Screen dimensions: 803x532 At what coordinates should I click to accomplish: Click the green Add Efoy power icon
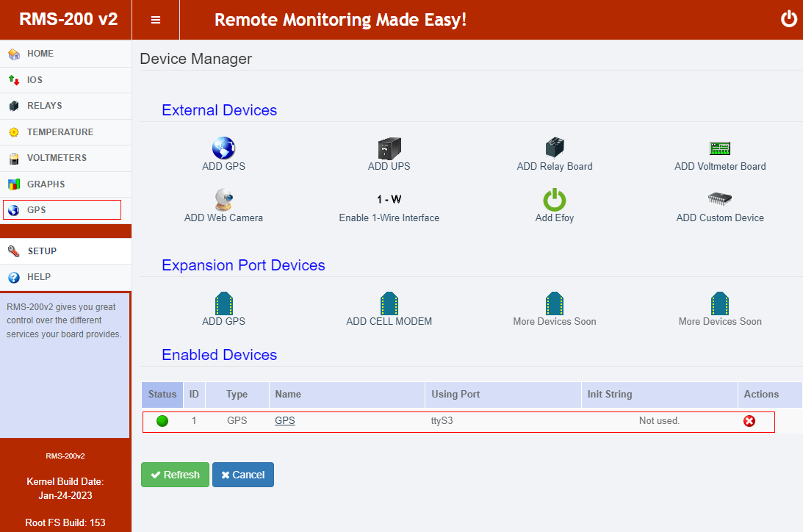point(555,200)
